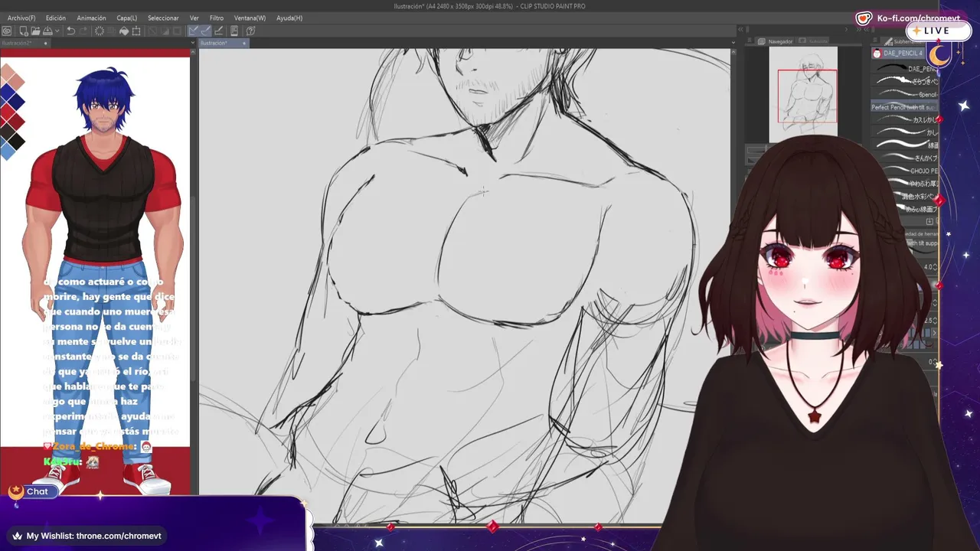Click the navigator thumbnail preview
The height and width of the screenshot is (551, 980).
click(x=803, y=94)
